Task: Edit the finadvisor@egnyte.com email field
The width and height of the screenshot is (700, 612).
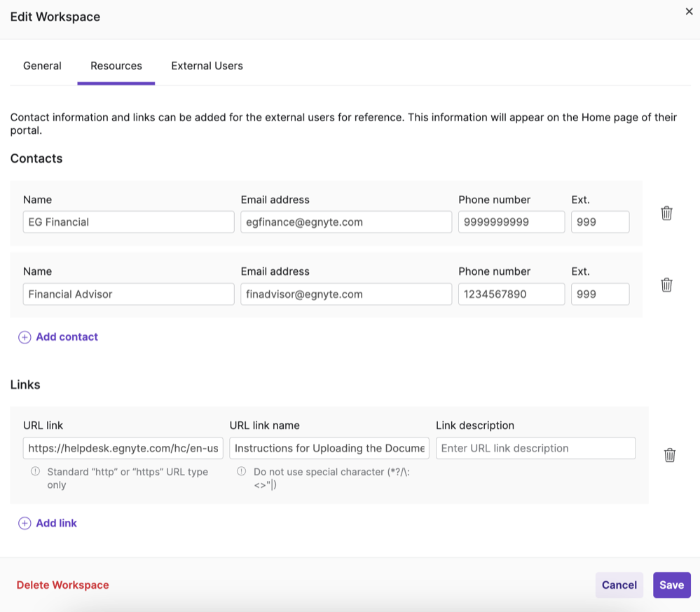Action: pos(346,294)
